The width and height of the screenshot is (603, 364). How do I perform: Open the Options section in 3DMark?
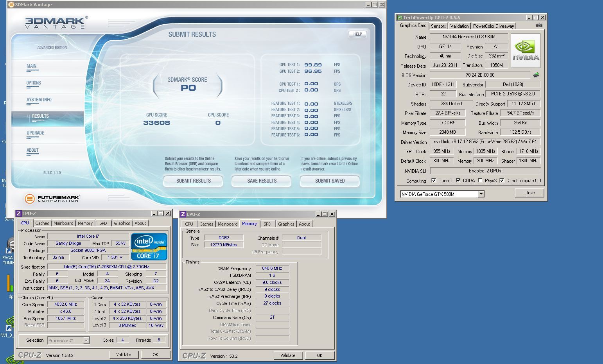34,83
